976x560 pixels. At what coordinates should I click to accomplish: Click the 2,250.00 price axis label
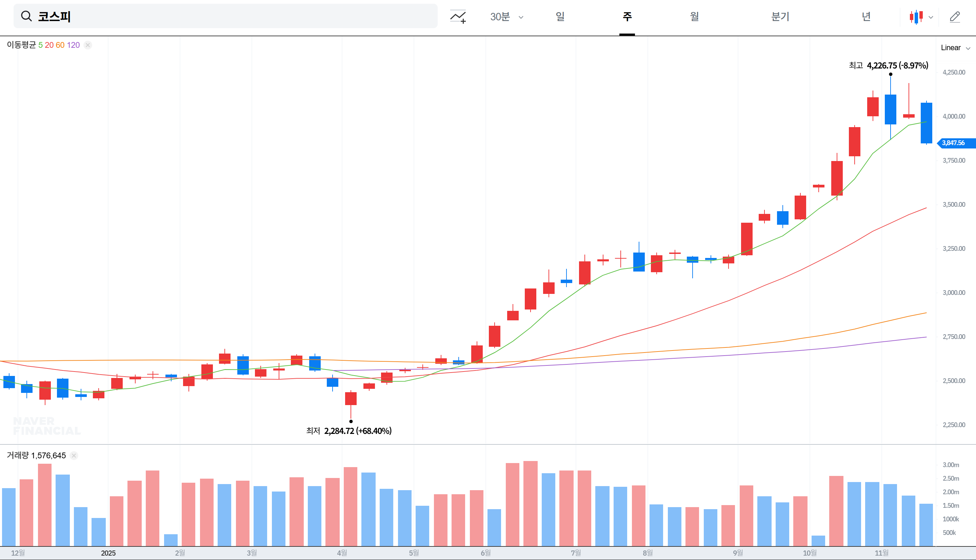point(954,425)
